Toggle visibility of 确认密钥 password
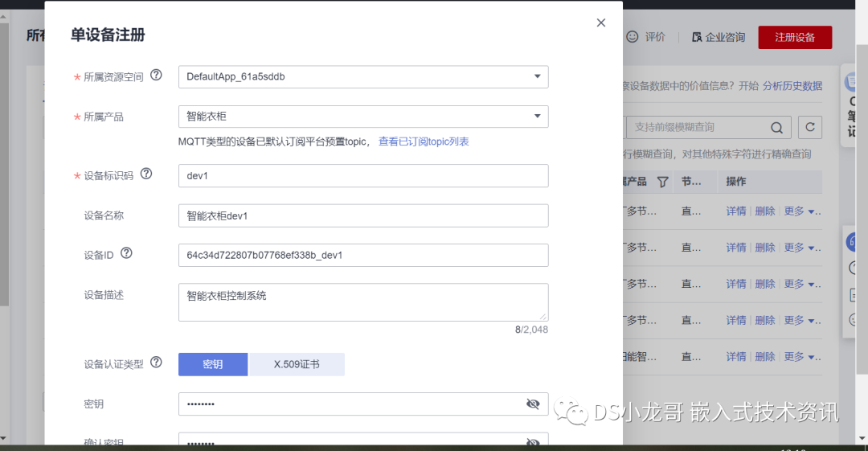This screenshot has height=451, width=868. click(533, 441)
